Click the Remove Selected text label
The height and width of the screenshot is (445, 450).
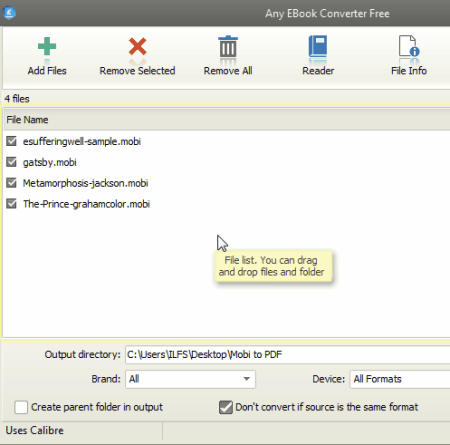coord(137,71)
